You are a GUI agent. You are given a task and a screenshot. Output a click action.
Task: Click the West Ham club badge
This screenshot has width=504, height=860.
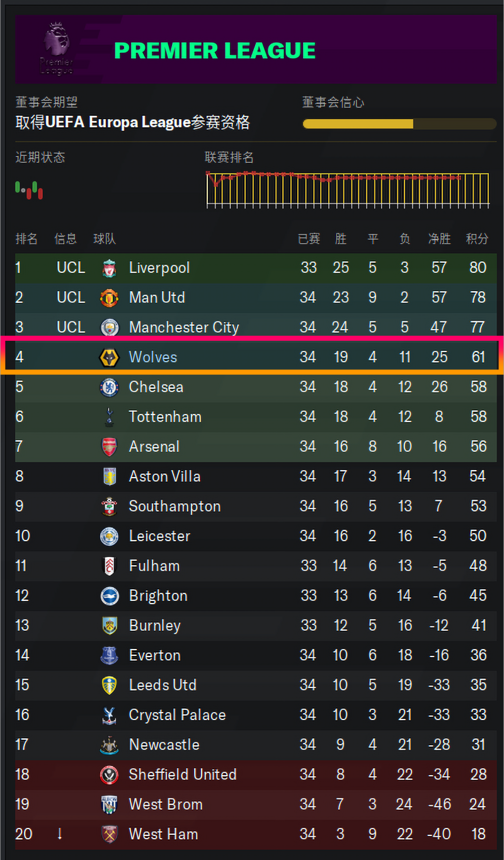point(110,834)
